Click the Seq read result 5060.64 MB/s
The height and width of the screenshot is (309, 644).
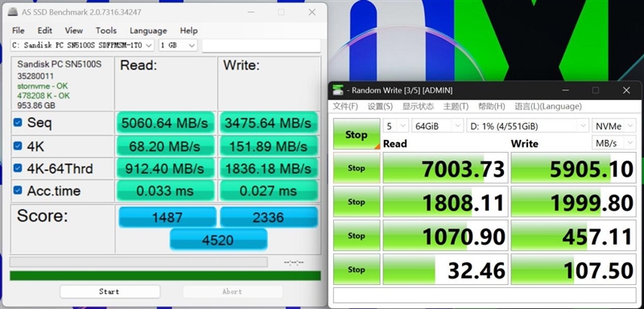(165, 122)
